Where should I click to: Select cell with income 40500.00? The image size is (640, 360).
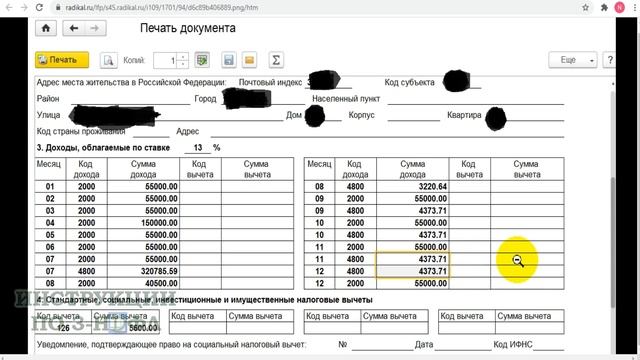tap(143, 283)
